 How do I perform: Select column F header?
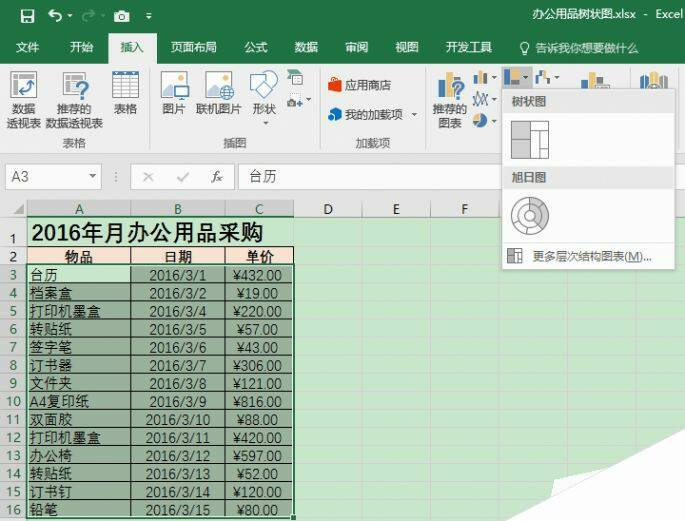pos(465,209)
